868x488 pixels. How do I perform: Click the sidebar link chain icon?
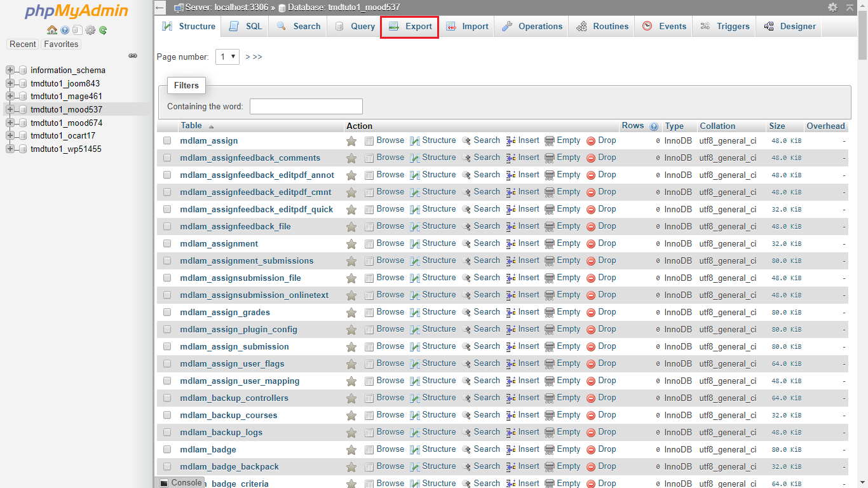click(x=133, y=56)
